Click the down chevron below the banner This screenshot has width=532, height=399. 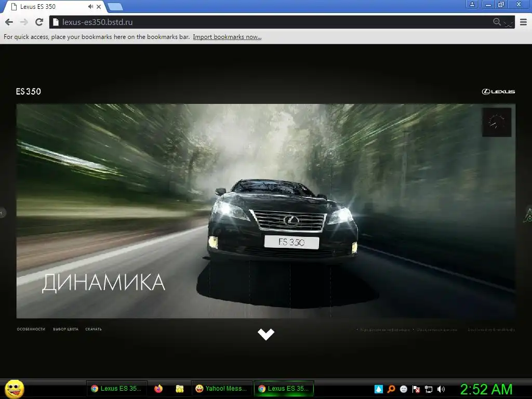266,334
